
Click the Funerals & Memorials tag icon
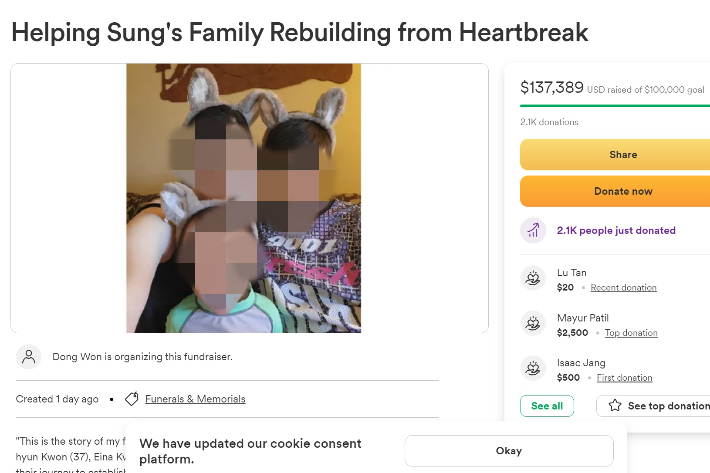131,399
